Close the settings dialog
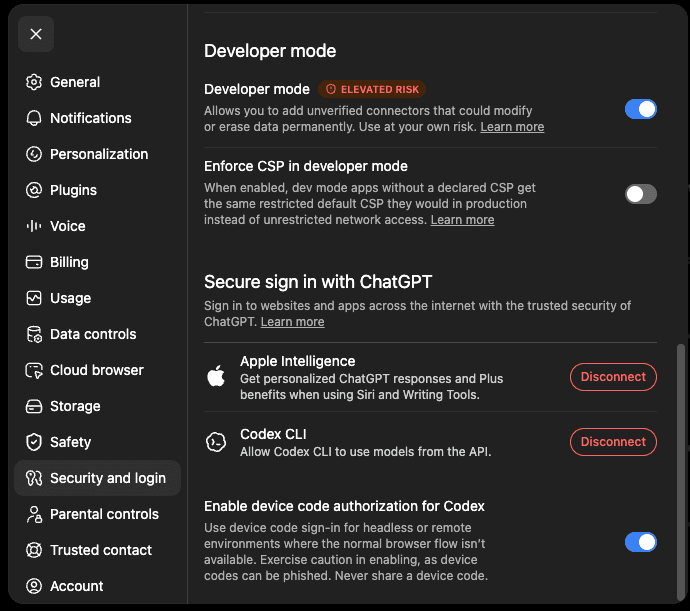Viewport: 690px width, 611px height. coord(36,34)
